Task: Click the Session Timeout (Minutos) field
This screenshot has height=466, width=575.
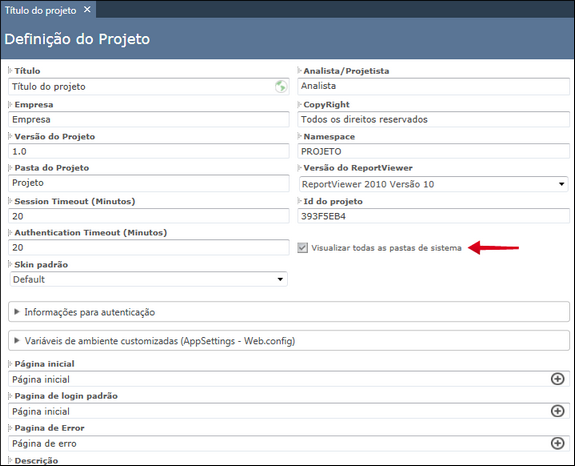Action: click(149, 216)
